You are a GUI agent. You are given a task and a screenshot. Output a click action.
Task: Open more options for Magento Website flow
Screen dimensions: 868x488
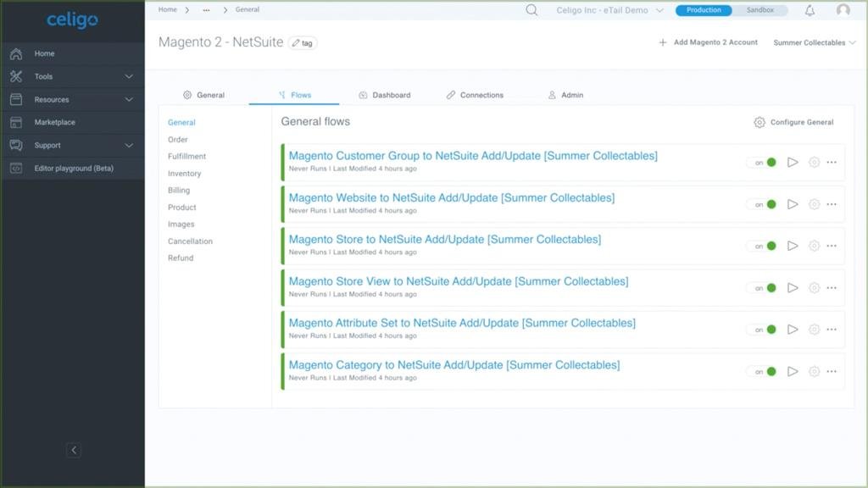click(832, 204)
